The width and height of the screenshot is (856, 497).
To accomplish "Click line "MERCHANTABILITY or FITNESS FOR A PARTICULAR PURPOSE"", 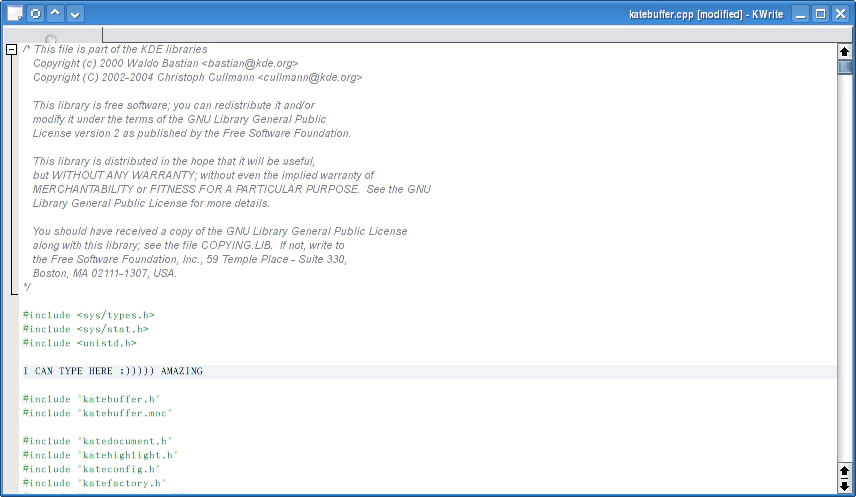I will click(x=231, y=190).
